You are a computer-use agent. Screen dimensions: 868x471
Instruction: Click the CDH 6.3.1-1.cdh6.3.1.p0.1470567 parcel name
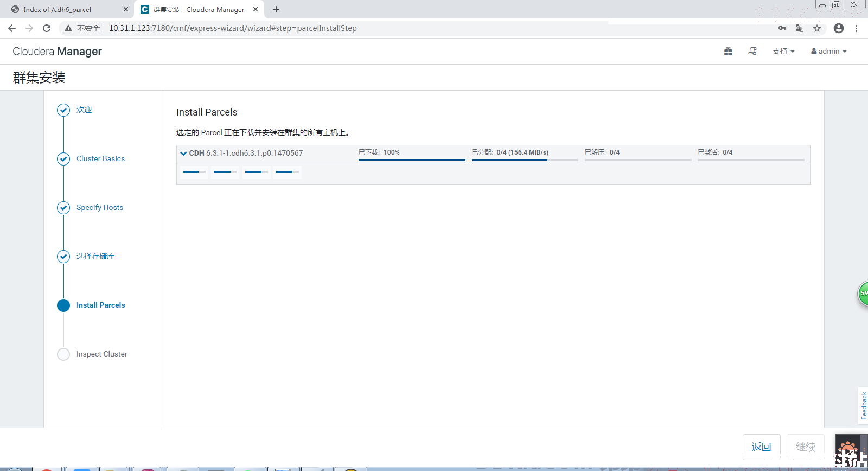(x=246, y=153)
